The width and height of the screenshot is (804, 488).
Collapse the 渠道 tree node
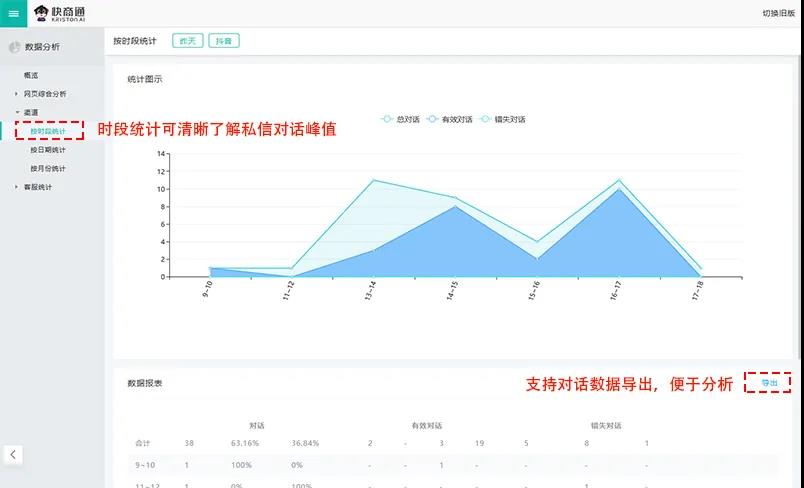(x=16, y=113)
